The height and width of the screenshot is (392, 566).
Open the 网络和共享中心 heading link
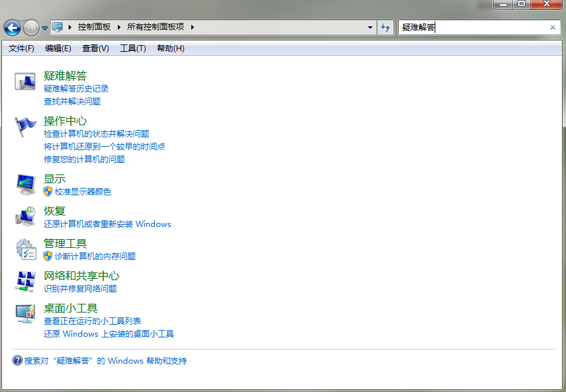82,275
